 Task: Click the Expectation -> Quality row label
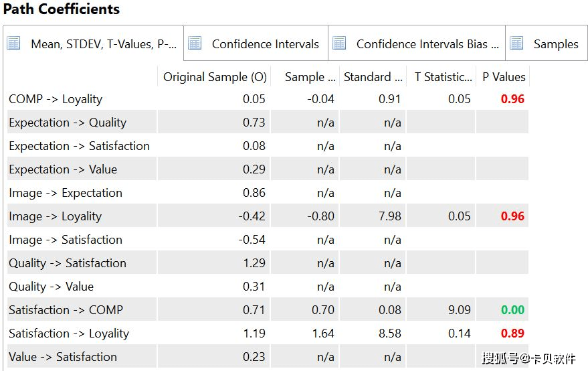(68, 123)
